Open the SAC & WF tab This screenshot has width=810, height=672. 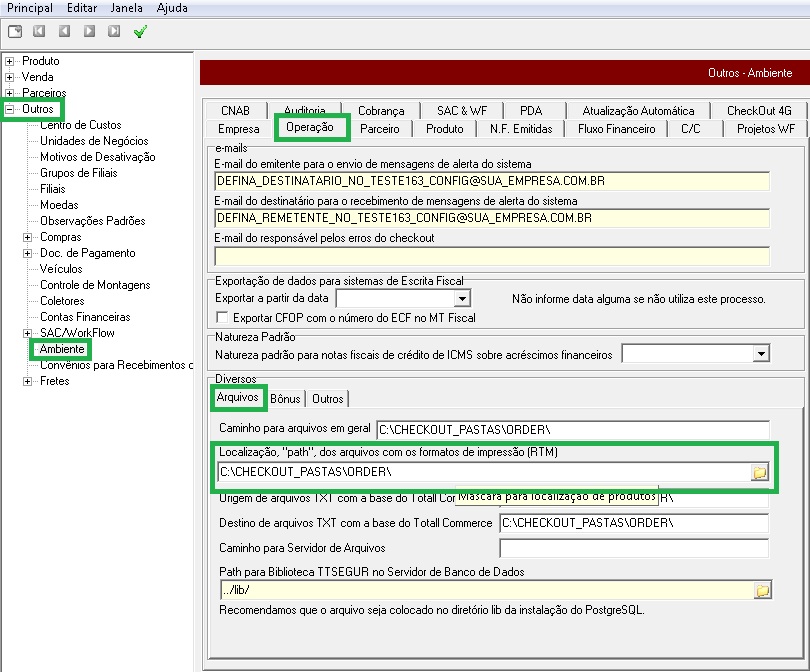point(462,111)
